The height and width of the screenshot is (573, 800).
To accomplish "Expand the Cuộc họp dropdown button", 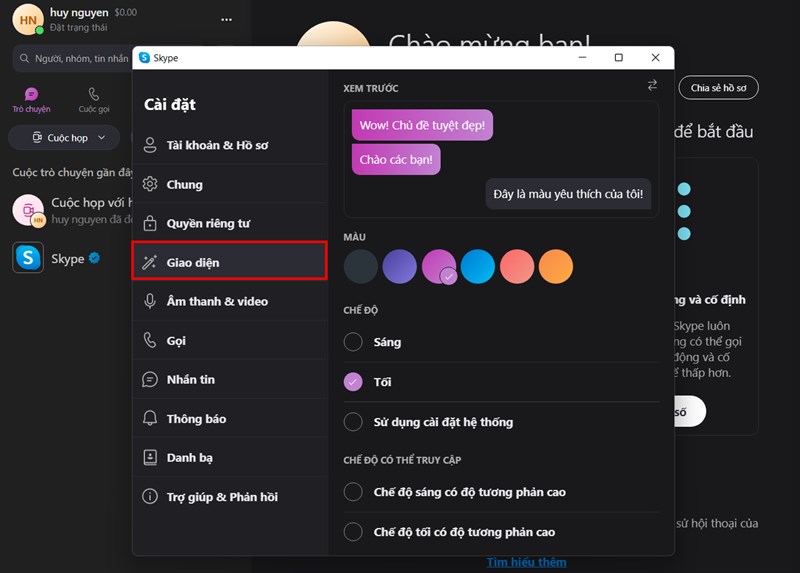I will 64,138.
